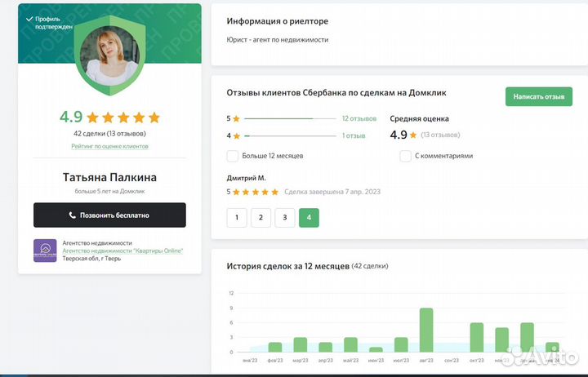
Task: Click the four-star rating bar
Action: (x=290, y=135)
